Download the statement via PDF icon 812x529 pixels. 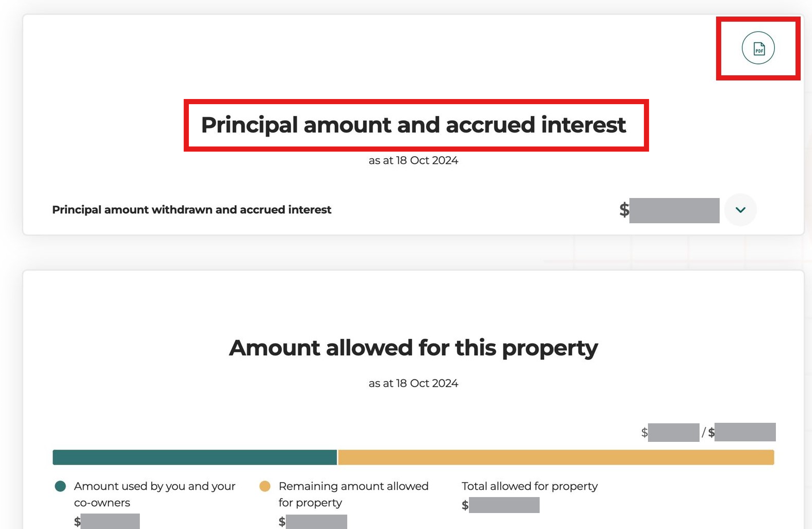pos(758,48)
